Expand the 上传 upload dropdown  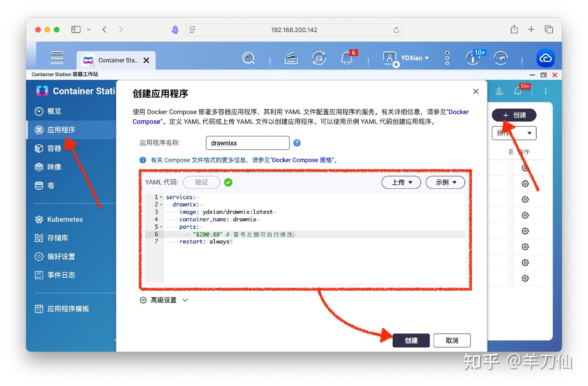tap(401, 182)
